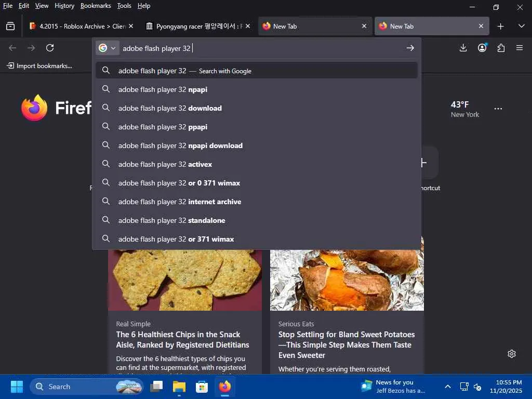
Task: Open the News for you widget
Action: (393, 387)
